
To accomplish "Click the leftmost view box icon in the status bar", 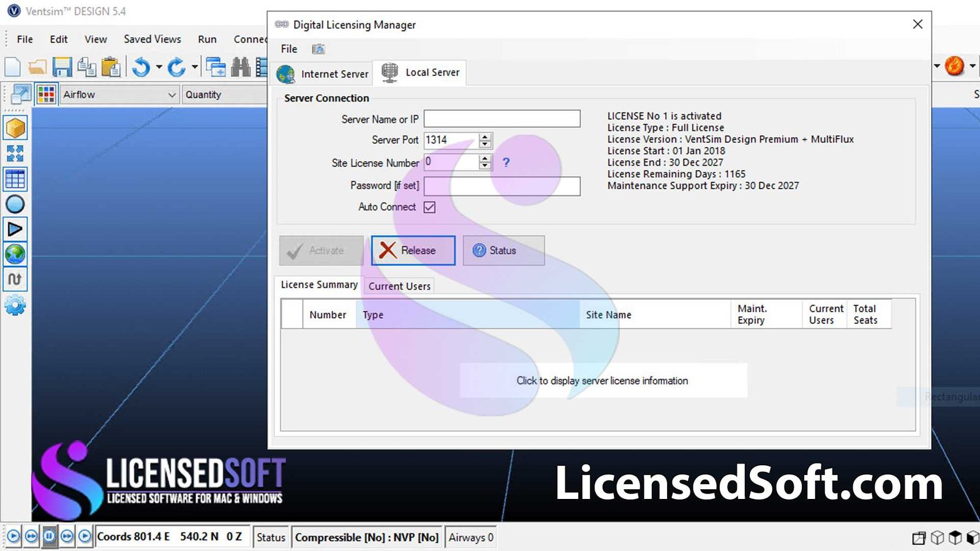I will tap(919, 538).
